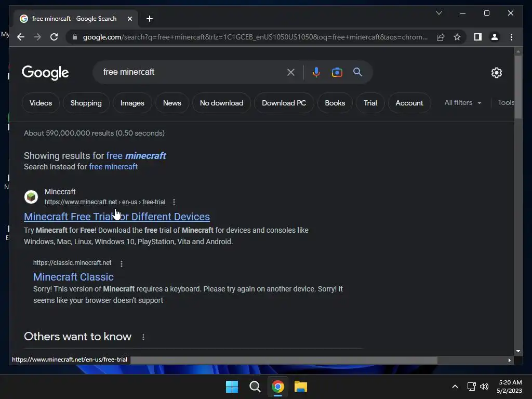Image resolution: width=532 pixels, height=399 pixels.
Task: Click the vertical scrollbar thumb
Action: pyautogui.click(x=518, y=87)
